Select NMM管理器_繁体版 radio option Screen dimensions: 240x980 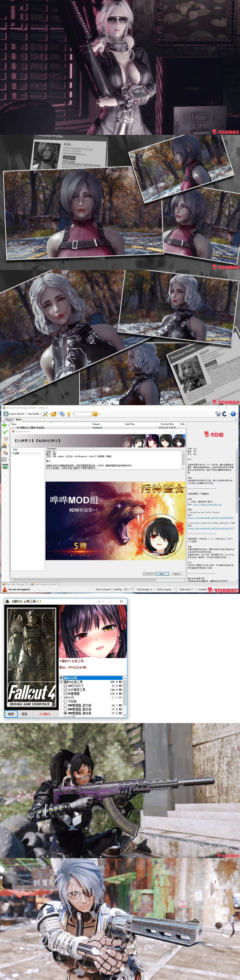point(65,710)
